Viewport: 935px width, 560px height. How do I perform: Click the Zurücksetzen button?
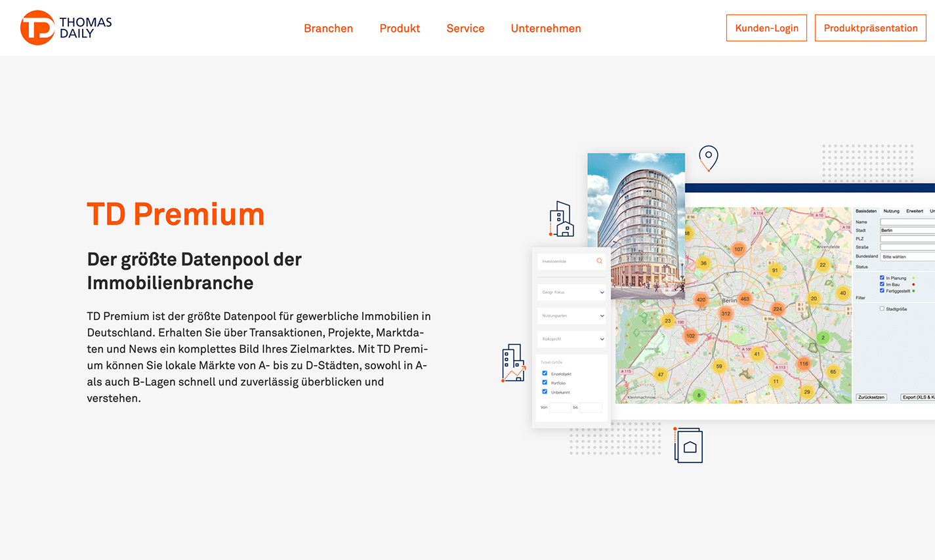pyautogui.click(x=871, y=397)
